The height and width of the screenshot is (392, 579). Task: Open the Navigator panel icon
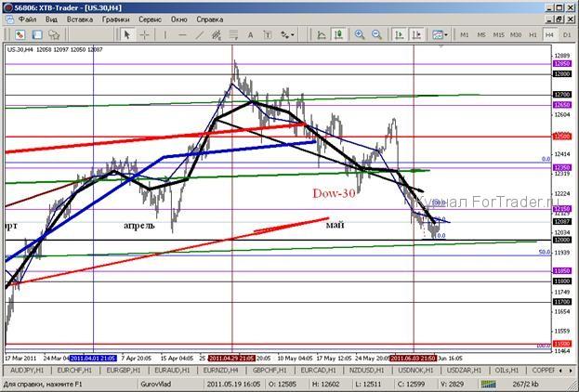click(54, 35)
